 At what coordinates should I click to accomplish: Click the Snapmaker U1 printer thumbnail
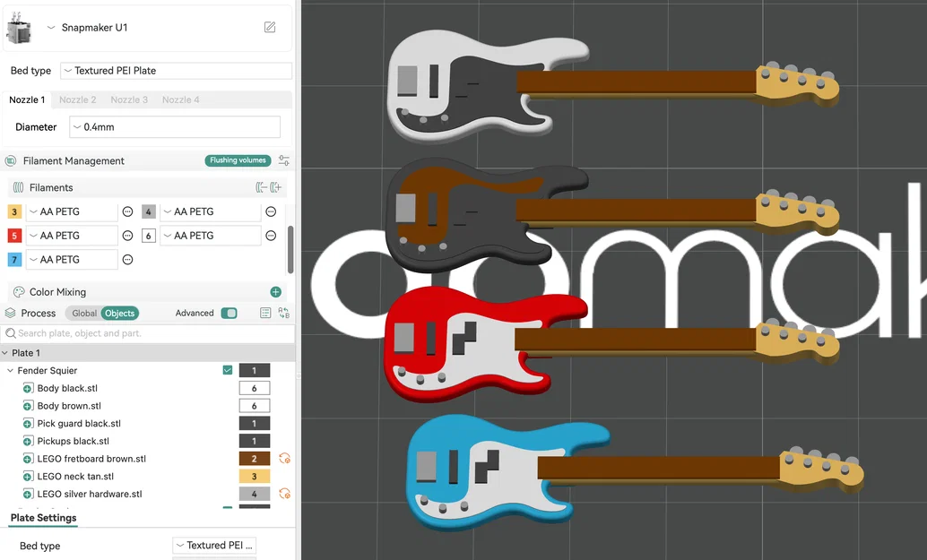click(x=19, y=27)
